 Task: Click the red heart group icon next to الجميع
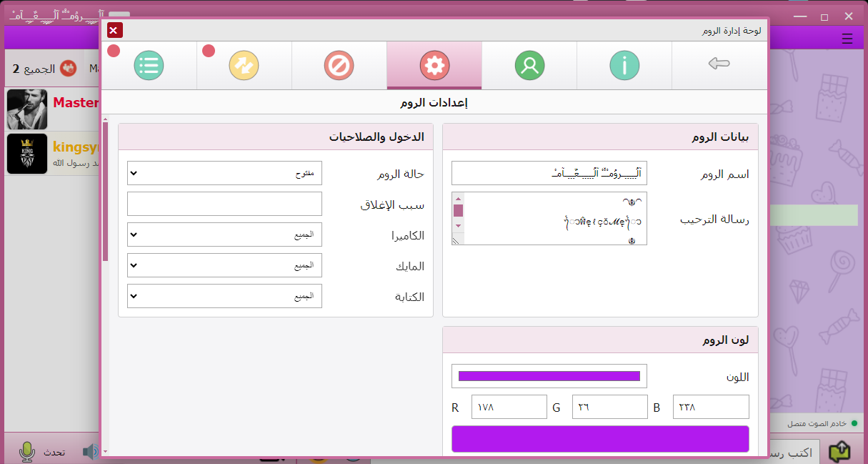pos(69,69)
